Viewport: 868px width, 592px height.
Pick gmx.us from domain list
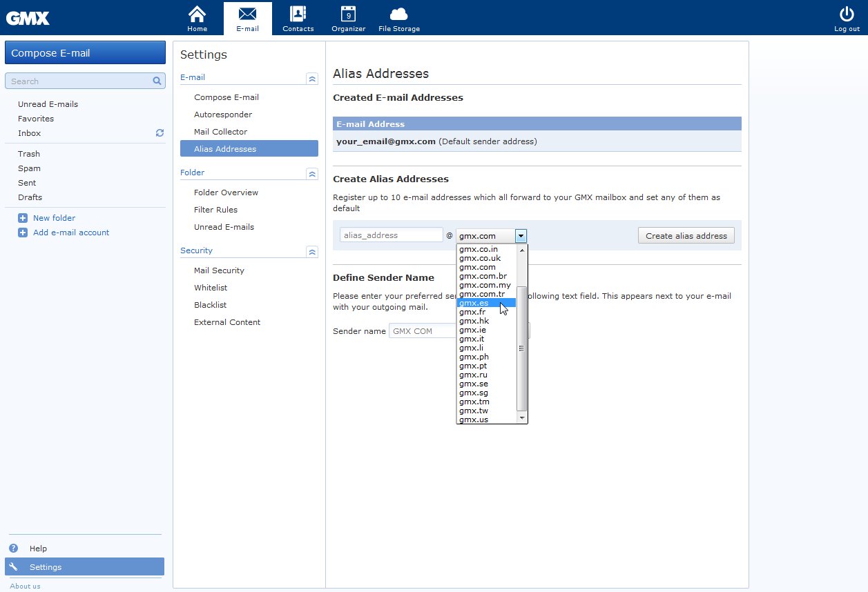click(486, 420)
